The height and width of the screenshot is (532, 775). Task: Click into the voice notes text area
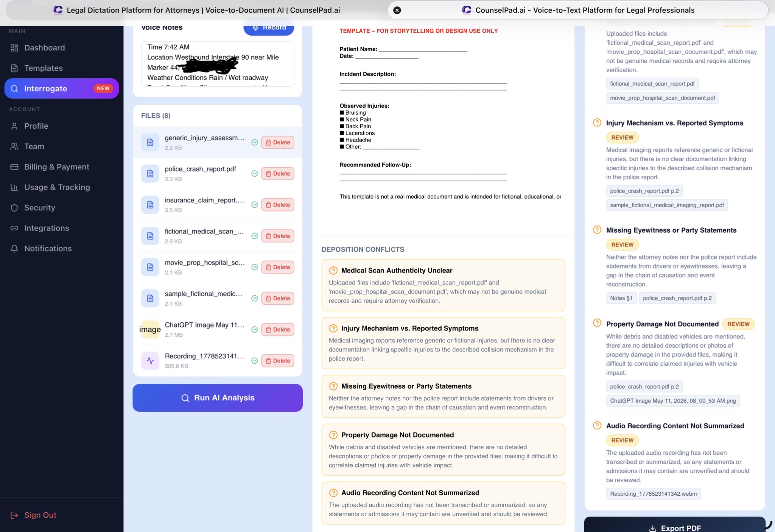(x=218, y=64)
